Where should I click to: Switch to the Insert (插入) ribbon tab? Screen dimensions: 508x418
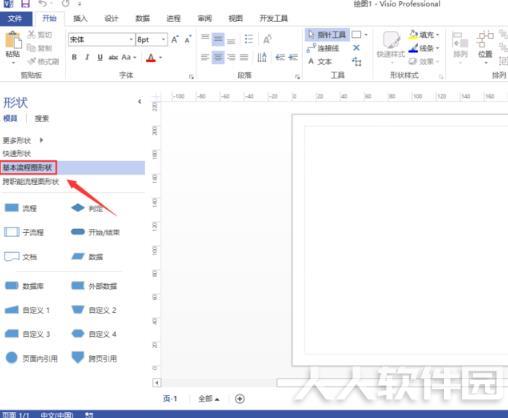tap(80, 19)
